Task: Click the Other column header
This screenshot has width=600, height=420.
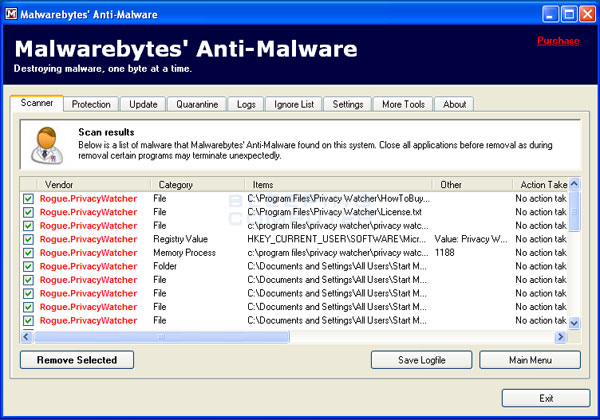Action: coord(473,184)
